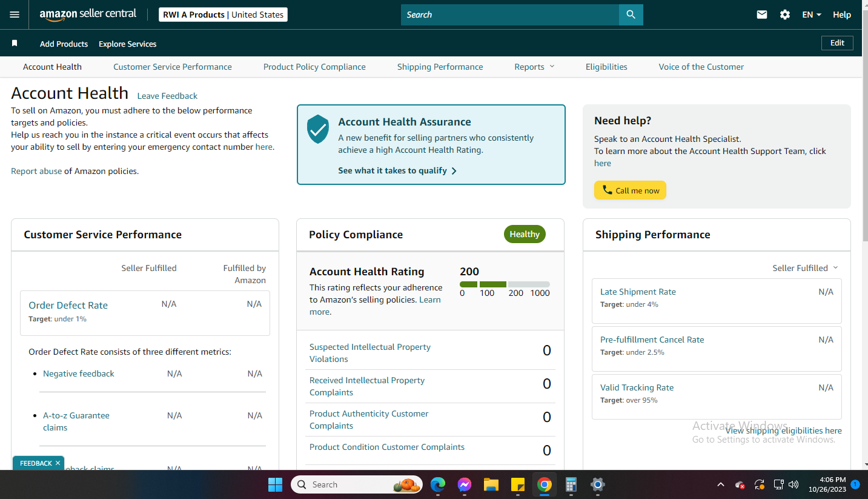Open A-to-z Guarantee claims link
Screen dimensions: 868x499
pyautogui.click(x=76, y=421)
